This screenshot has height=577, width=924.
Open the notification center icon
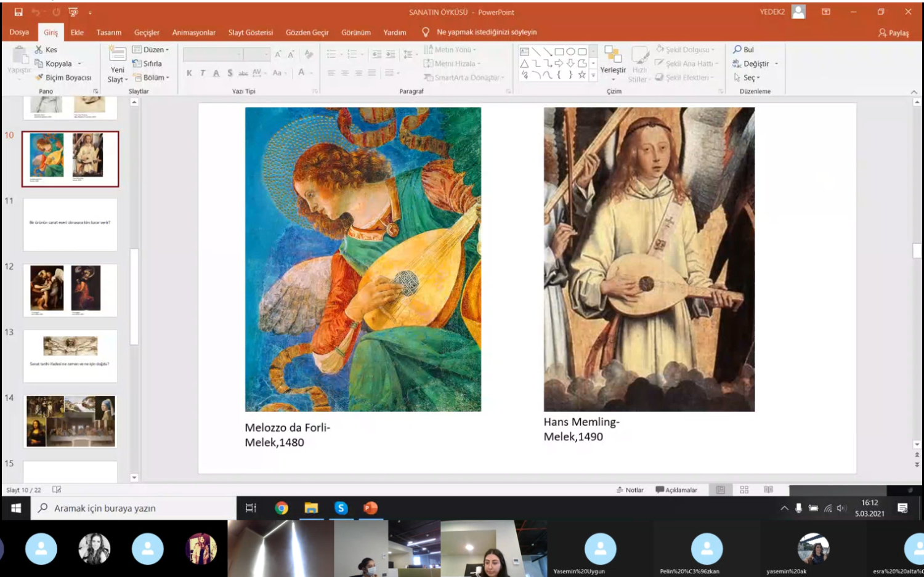902,508
